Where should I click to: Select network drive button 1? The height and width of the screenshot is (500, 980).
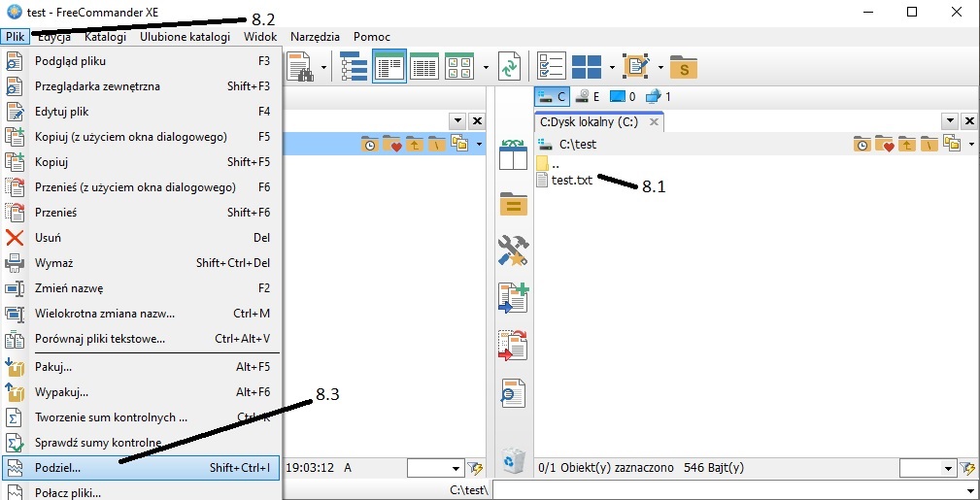click(659, 96)
